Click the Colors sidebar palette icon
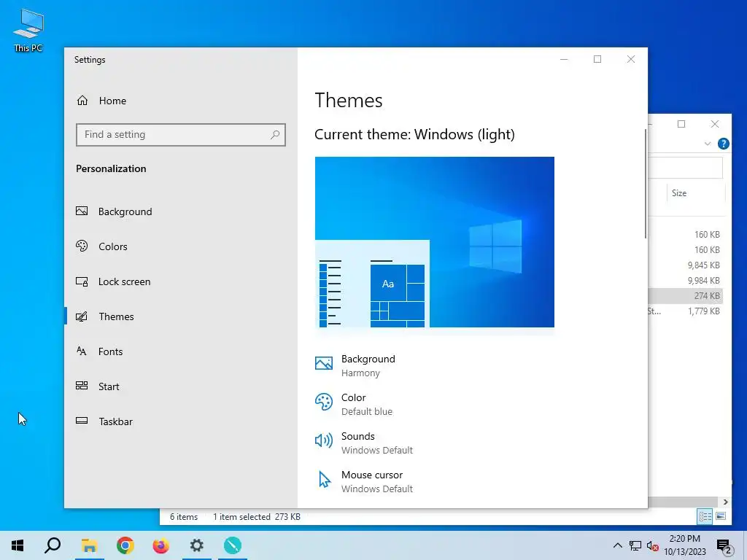This screenshot has height=560, width=747. click(82, 246)
